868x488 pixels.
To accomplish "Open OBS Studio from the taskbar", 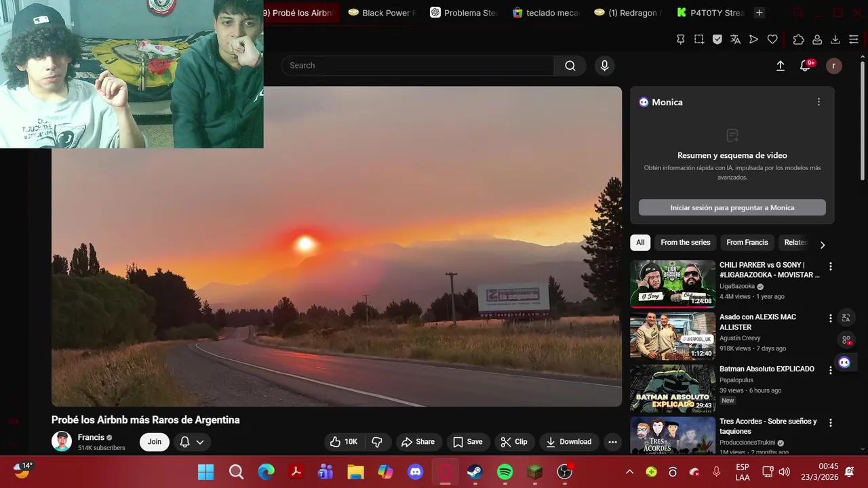I will pos(565,472).
